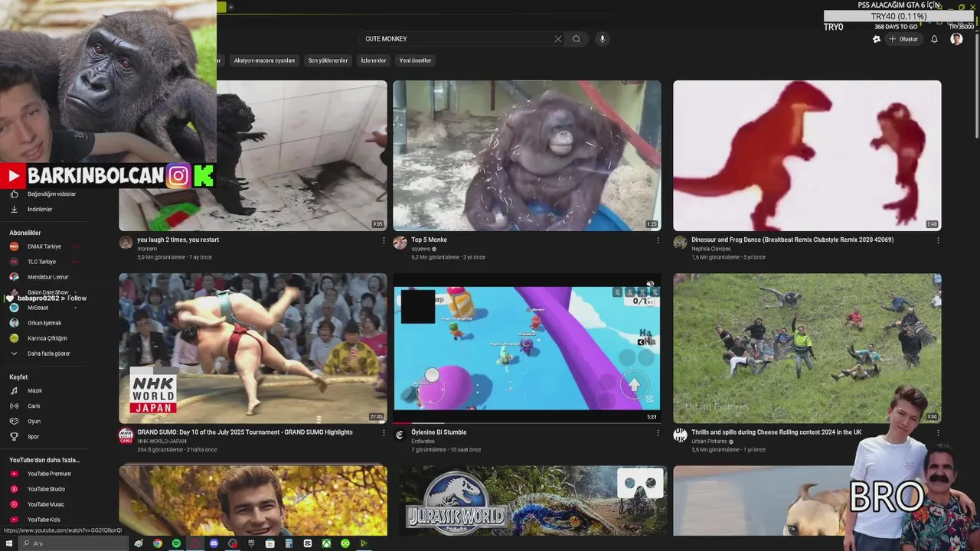Image resolution: width=980 pixels, height=551 pixels.
Task: Play the Dinosaur and Frog Dance thumbnail
Action: [x=807, y=155]
